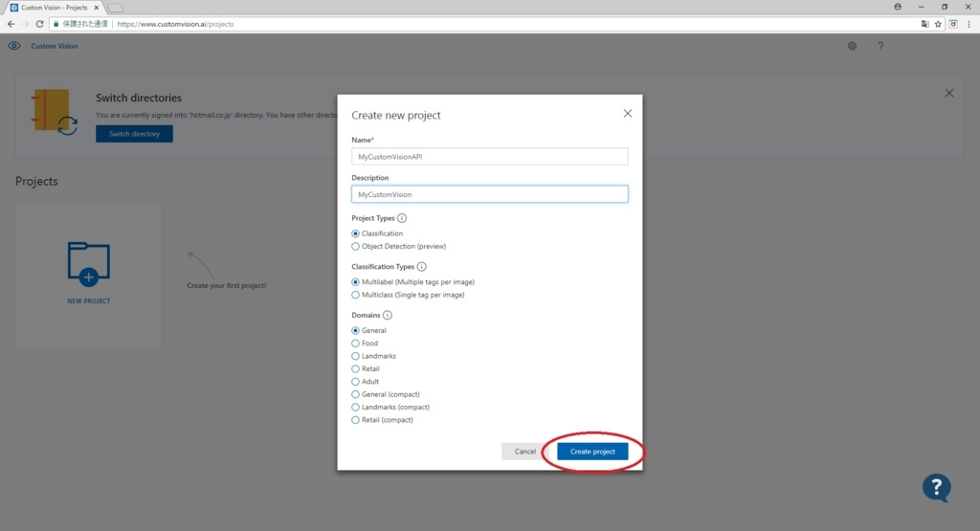Show info for Project Types
The height and width of the screenshot is (531, 980).
[x=402, y=218]
